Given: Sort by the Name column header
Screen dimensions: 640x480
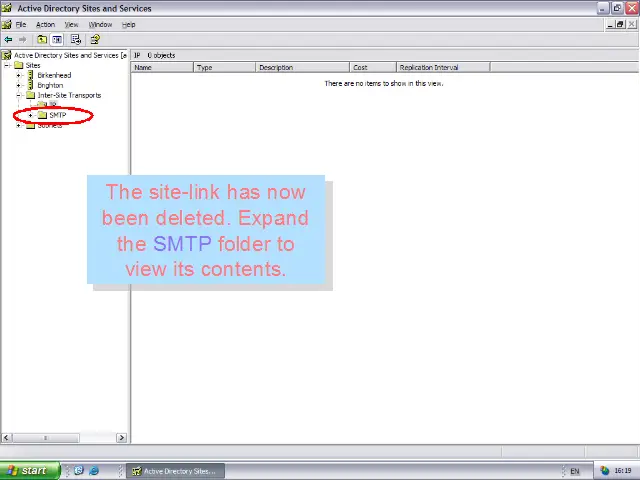Looking at the screenshot, I should click(x=162, y=67).
